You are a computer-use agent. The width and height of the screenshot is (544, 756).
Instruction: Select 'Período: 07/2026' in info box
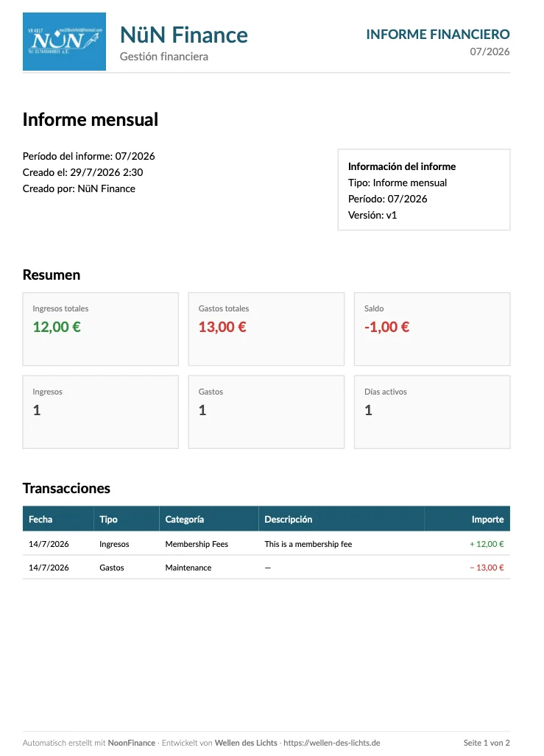coord(388,199)
